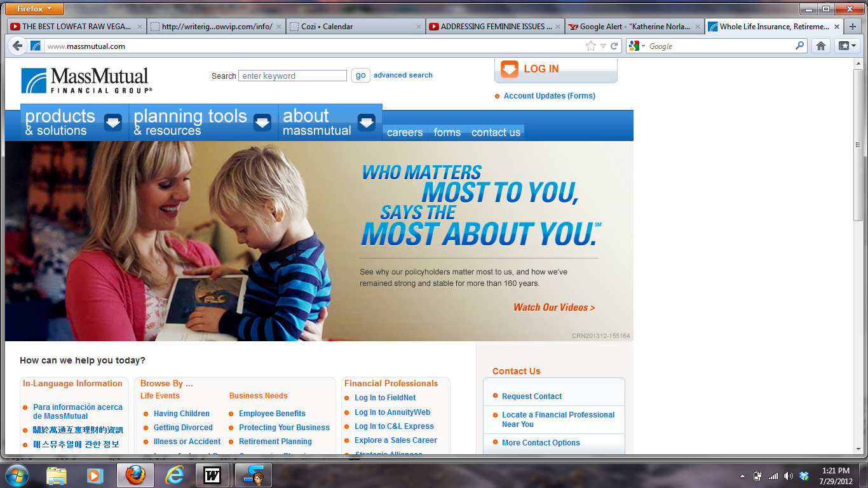Open the search engine selector dropdown
Screen dimensions: 868x488
click(x=636, y=46)
